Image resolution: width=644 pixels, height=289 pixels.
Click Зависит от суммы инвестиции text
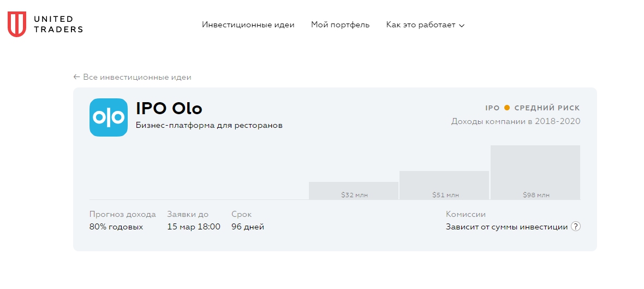(507, 227)
